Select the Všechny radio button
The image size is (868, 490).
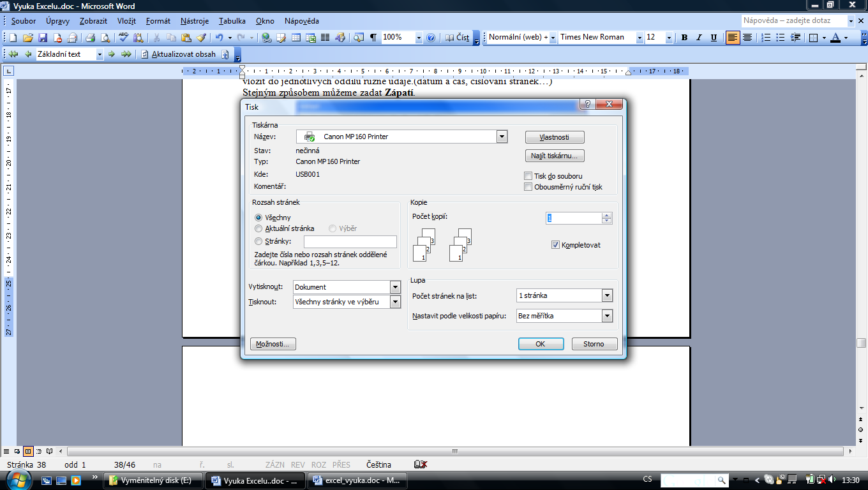point(258,218)
